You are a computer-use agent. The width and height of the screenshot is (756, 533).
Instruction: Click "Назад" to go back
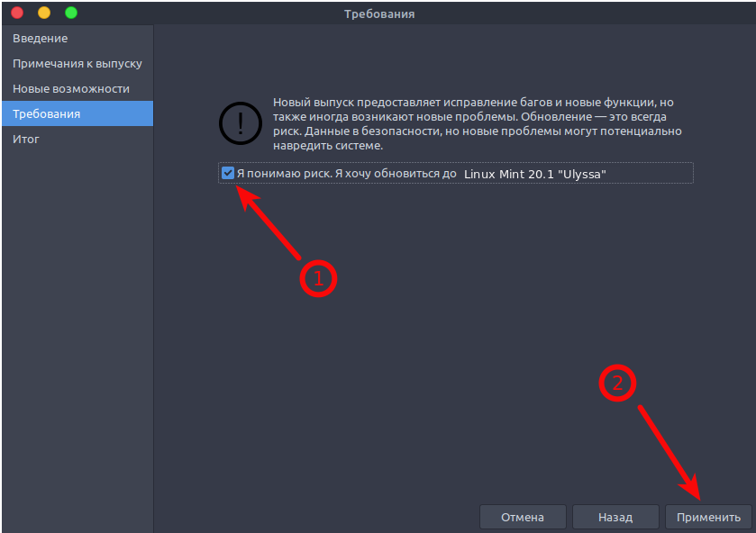tap(615, 517)
